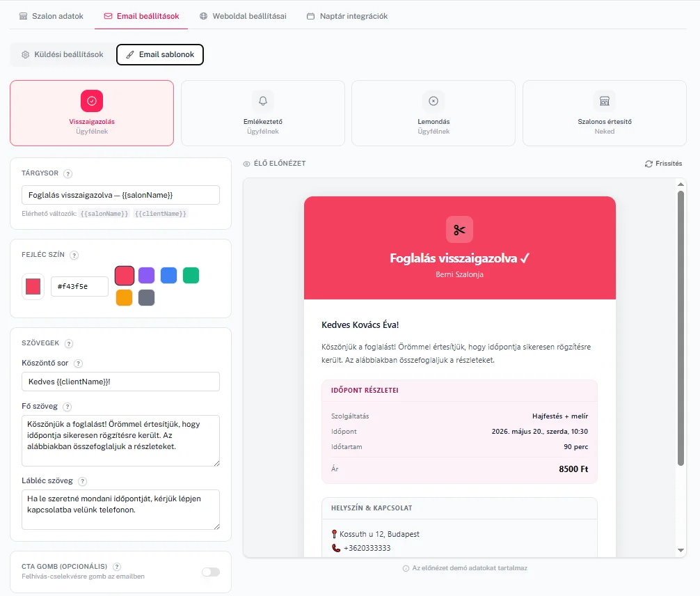Open the Szalonos értesítő template card
700x596 pixels.
tap(604, 113)
